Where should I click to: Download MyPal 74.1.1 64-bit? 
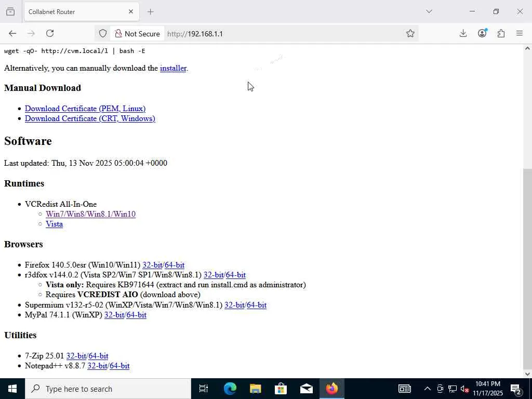pyautogui.click(x=137, y=315)
